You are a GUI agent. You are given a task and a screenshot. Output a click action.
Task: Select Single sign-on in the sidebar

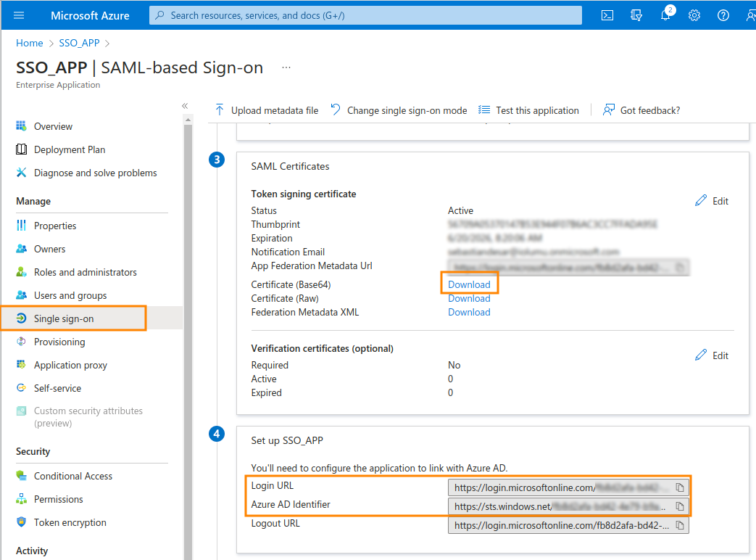pos(64,318)
